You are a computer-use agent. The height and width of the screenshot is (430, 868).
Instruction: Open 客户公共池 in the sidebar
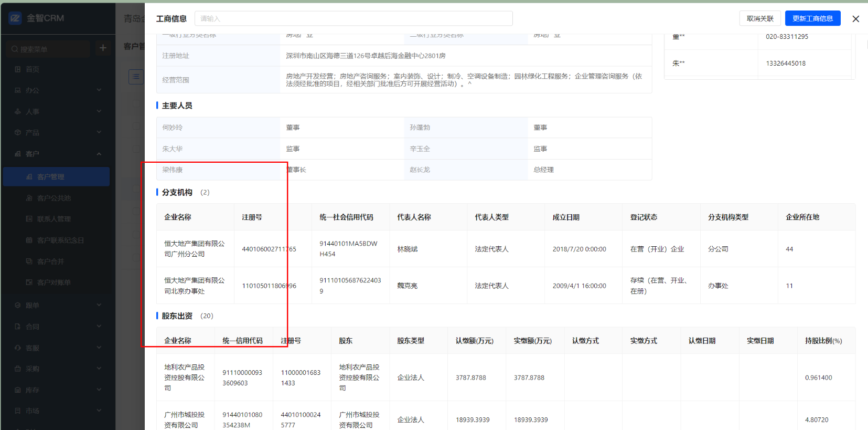click(x=57, y=198)
